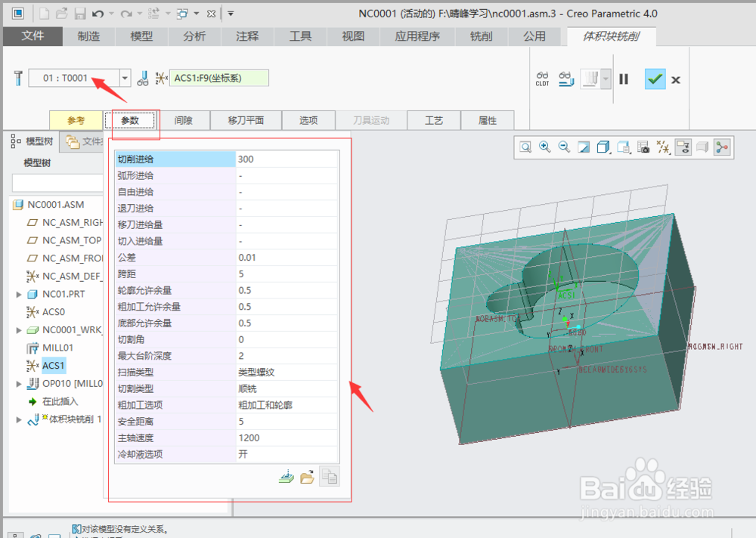
Task: Click the Refit view magnifier icon
Action: coord(525,147)
